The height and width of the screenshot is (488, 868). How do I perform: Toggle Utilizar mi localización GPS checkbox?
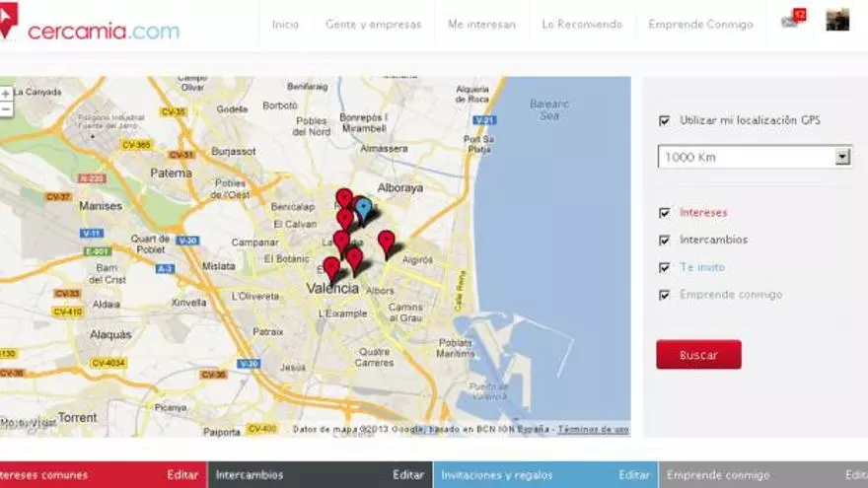664,121
